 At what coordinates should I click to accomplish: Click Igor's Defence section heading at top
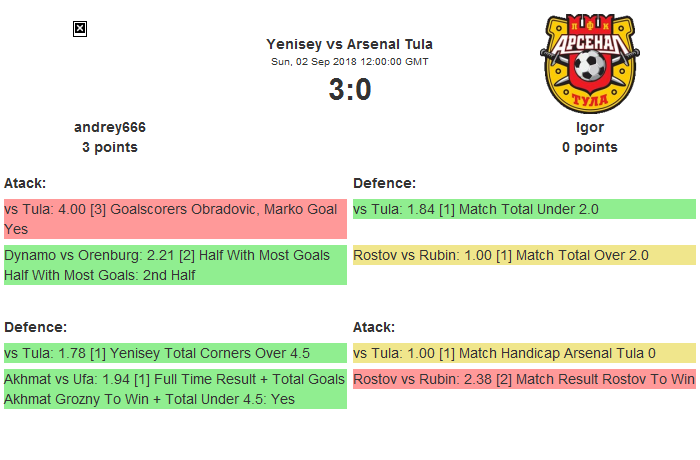(384, 183)
